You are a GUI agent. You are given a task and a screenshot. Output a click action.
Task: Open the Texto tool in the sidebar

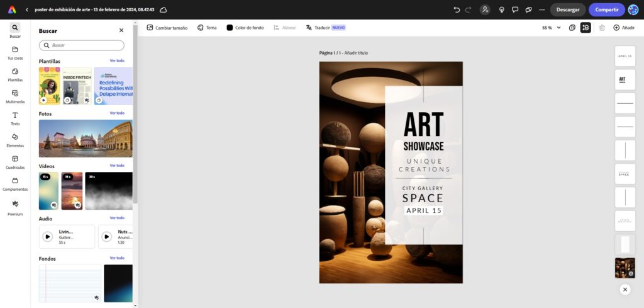15,115
